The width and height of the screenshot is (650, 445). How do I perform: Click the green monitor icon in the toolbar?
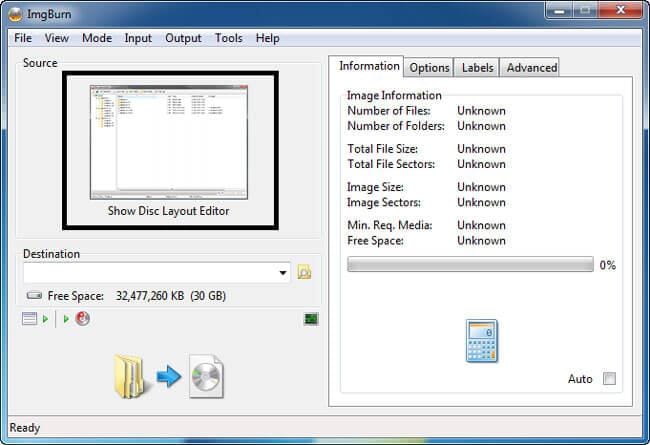click(311, 319)
